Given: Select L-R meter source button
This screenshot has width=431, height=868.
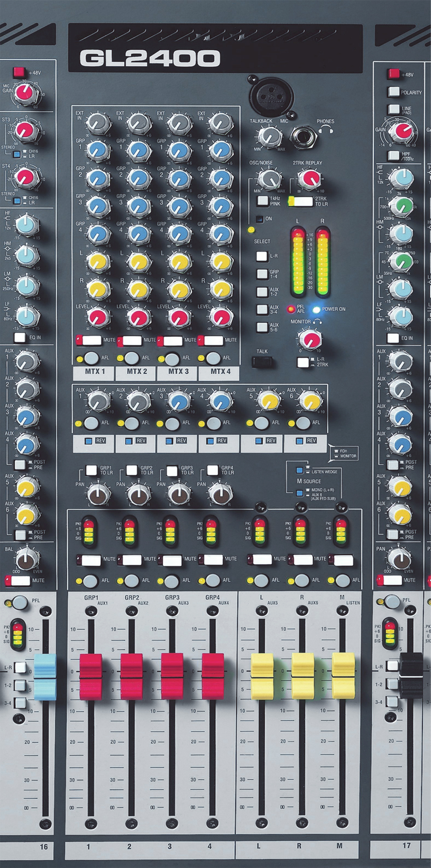Looking at the screenshot, I should (x=262, y=256).
